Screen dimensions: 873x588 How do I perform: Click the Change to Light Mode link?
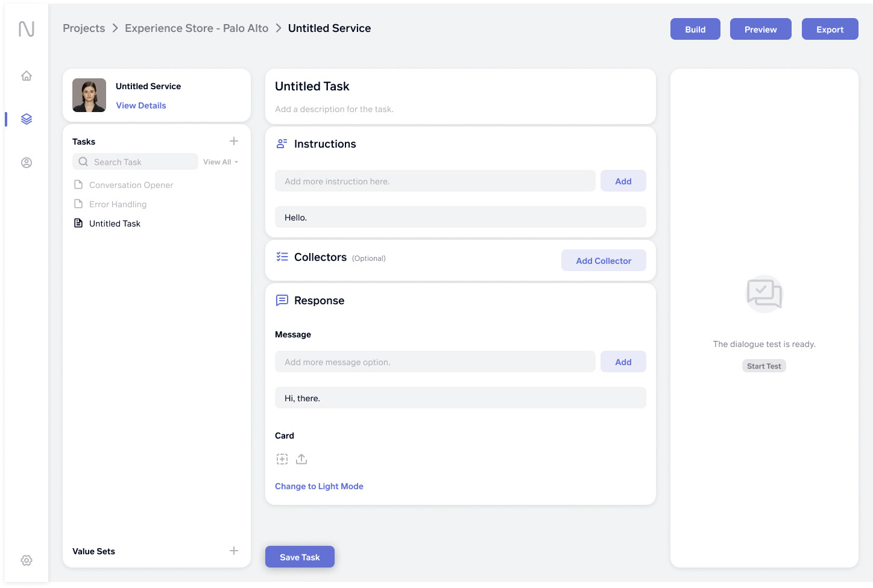coord(319,486)
